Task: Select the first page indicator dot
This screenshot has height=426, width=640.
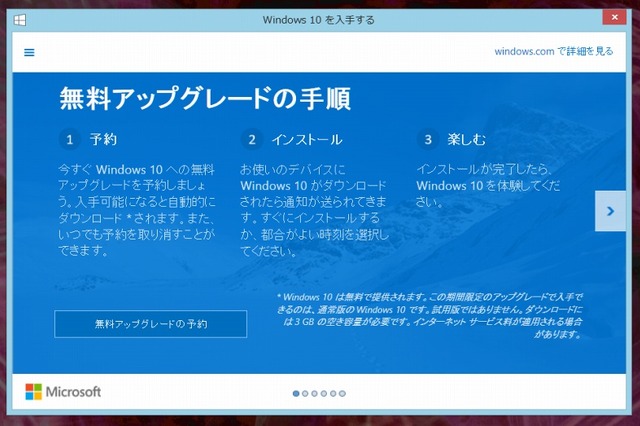Action: coord(296,393)
